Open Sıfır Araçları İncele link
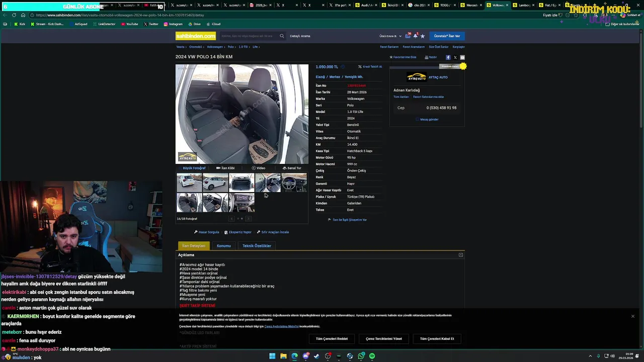Screen dimensions: 644x362 tap(273, 232)
